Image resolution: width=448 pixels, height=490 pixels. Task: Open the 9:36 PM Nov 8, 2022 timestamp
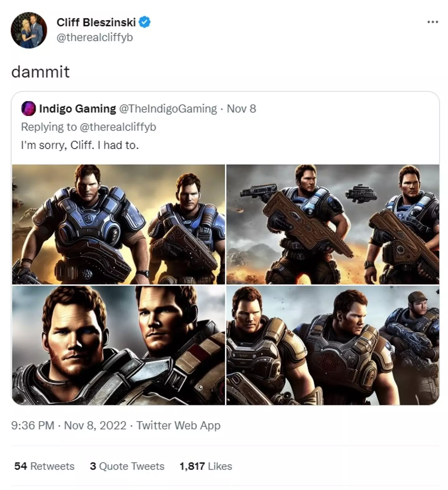(69, 425)
